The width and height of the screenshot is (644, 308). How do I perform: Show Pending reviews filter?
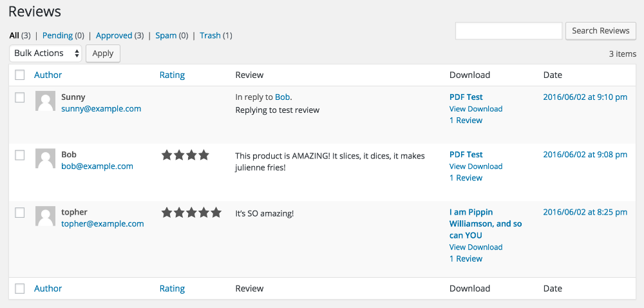[x=57, y=35]
